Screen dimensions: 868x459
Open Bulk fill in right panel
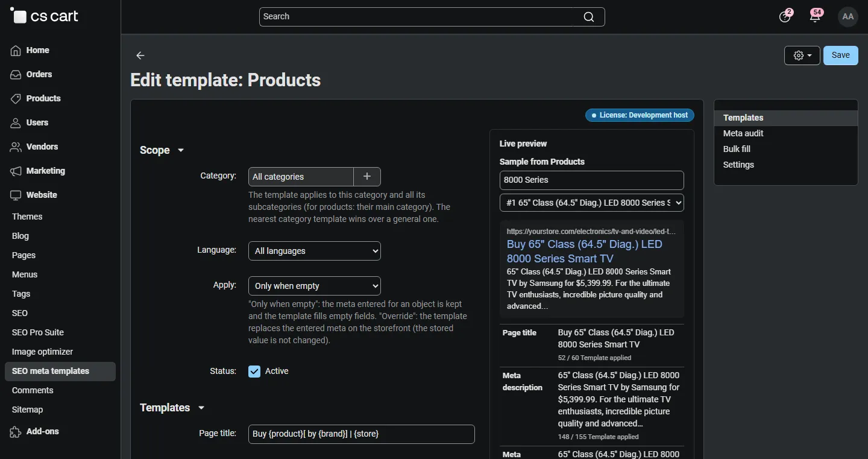coord(737,149)
